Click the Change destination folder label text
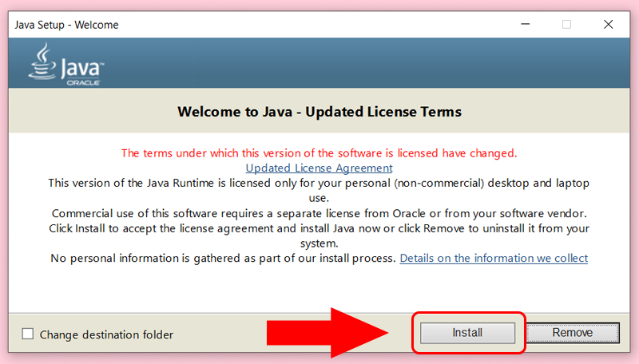 pos(106,334)
